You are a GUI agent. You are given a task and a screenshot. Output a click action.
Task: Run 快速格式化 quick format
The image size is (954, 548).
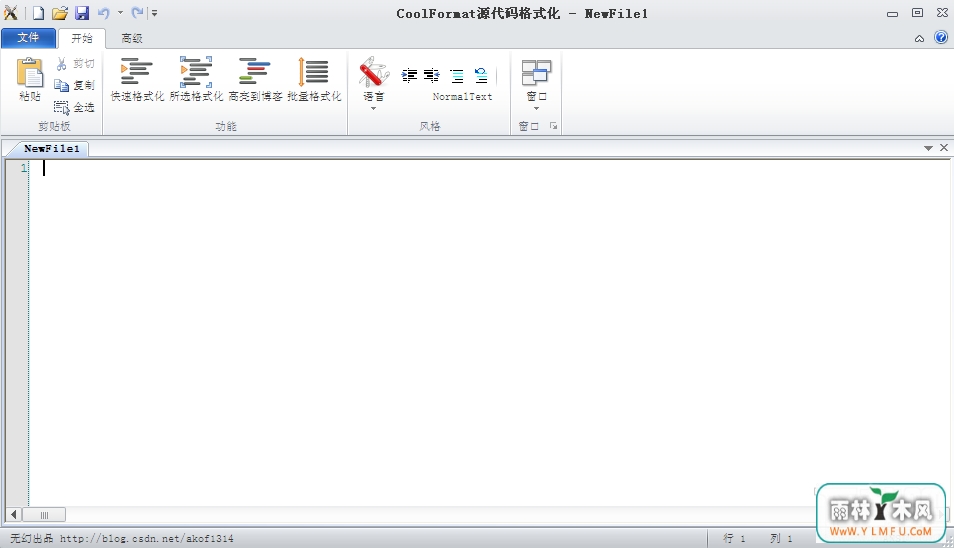tap(137, 79)
